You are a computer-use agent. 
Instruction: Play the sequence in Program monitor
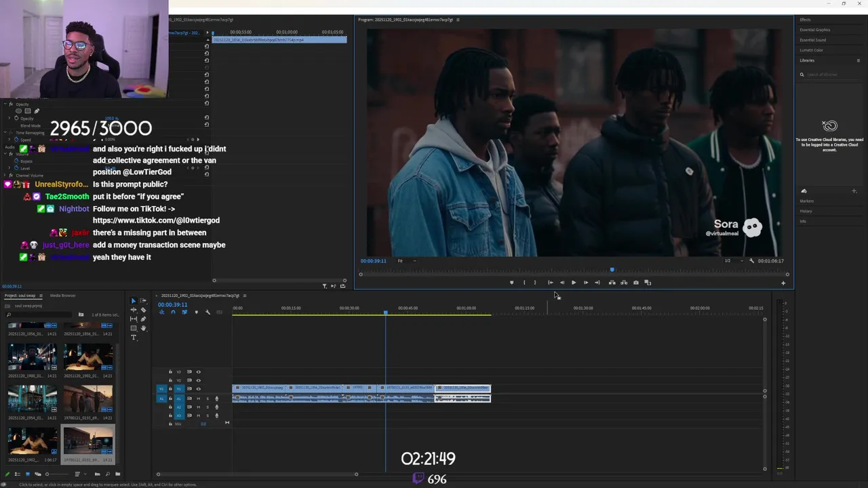(x=574, y=283)
